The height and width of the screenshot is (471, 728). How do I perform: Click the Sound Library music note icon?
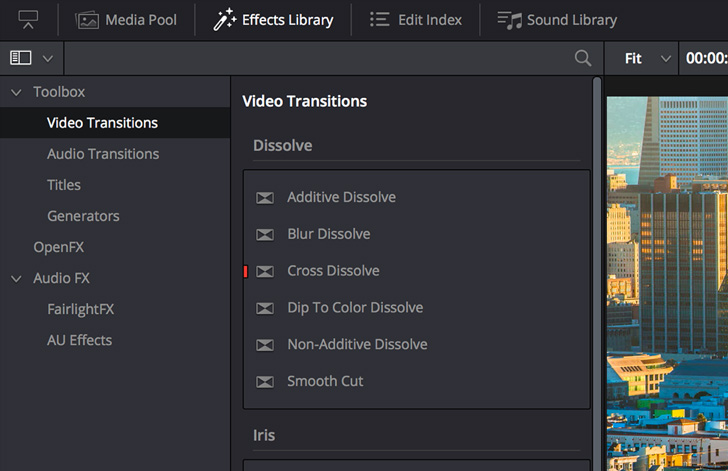(510, 20)
